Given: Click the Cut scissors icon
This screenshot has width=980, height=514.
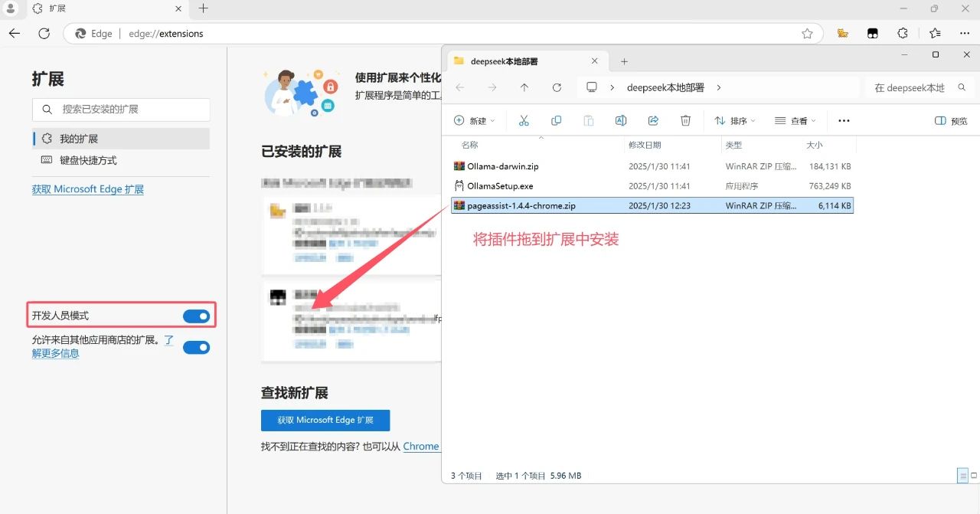Looking at the screenshot, I should point(524,120).
